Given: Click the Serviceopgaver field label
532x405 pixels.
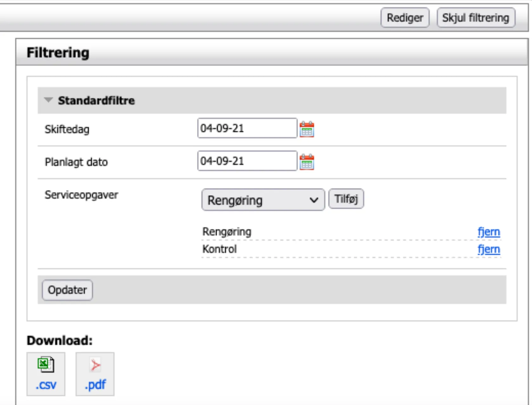Looking at the screenshot, I should point(81,195).
